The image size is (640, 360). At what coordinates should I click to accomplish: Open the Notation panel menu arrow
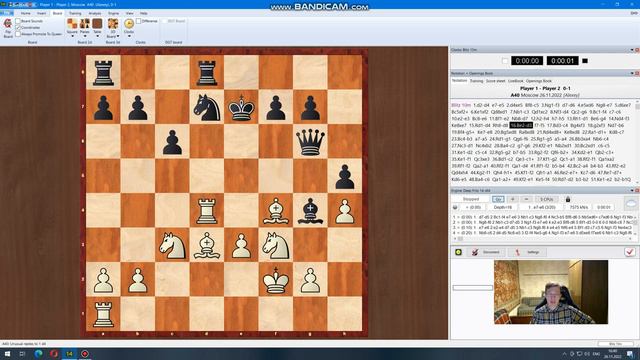(632, 73)
